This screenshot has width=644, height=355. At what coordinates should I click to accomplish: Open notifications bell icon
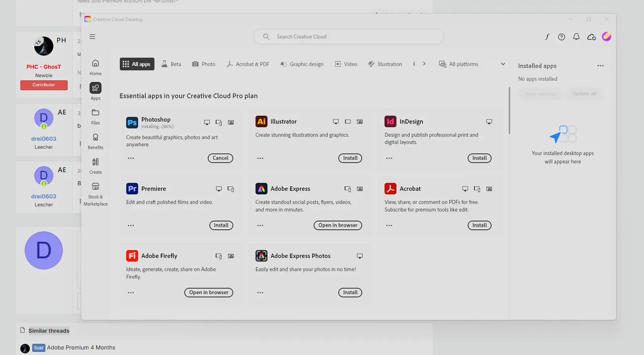[x=576, y=37]
